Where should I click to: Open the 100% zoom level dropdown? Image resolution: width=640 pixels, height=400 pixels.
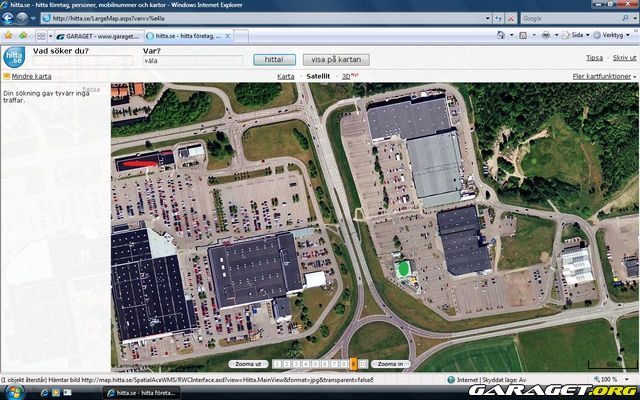612,380
